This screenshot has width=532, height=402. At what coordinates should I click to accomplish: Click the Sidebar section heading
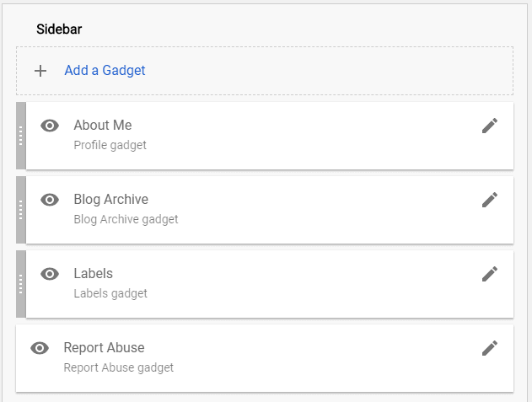point(59,29)
